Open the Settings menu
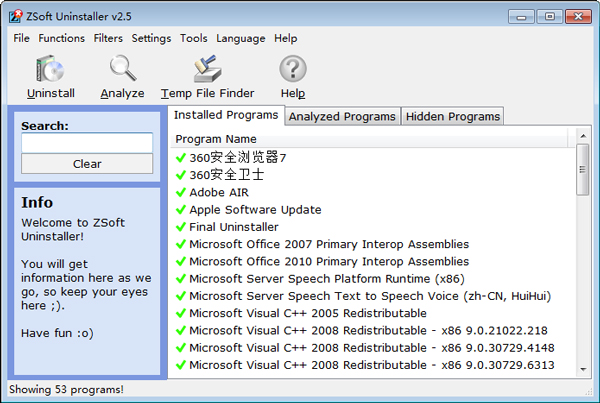Viewport: 600px width, 403px height. point(152,38)
